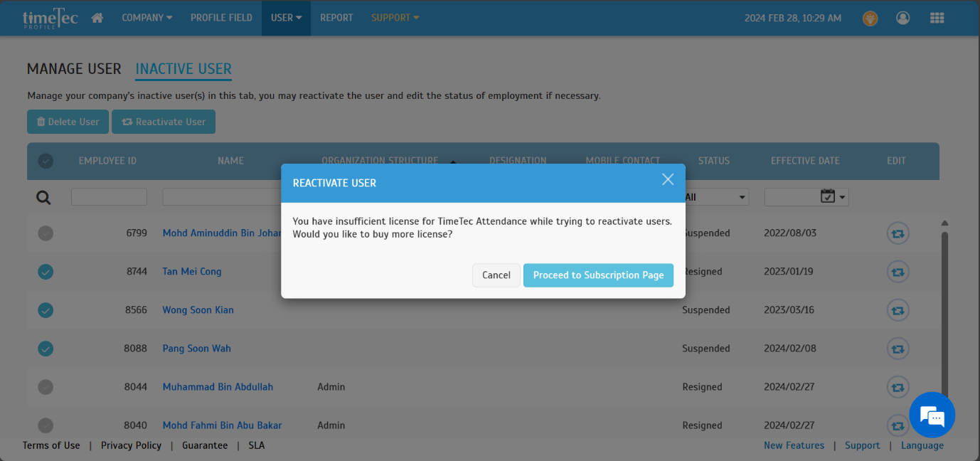
Task: Click the Suspended status for Pang Soon Wah
Action: (x=705, y=349)
